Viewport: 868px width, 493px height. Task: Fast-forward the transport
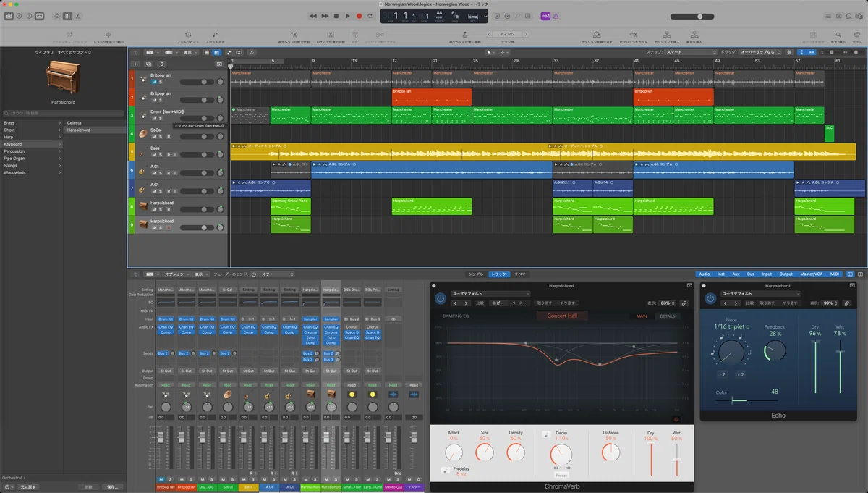point(325,16)
